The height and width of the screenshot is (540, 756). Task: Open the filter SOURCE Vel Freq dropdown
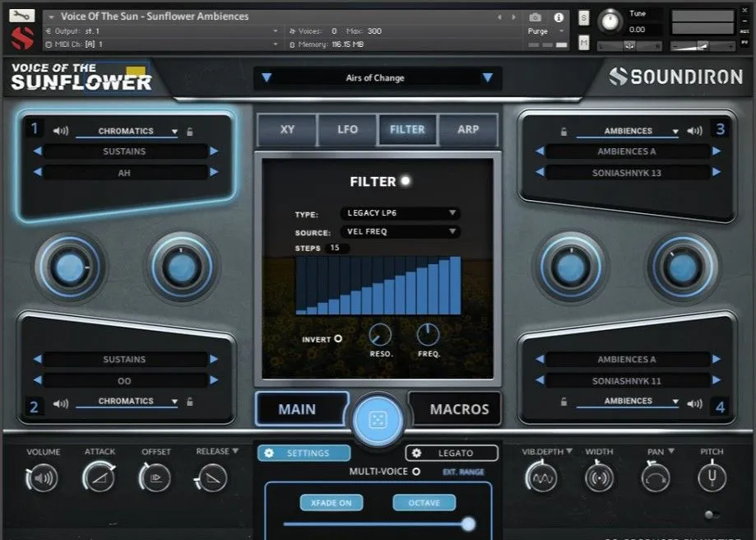[400, 231]
